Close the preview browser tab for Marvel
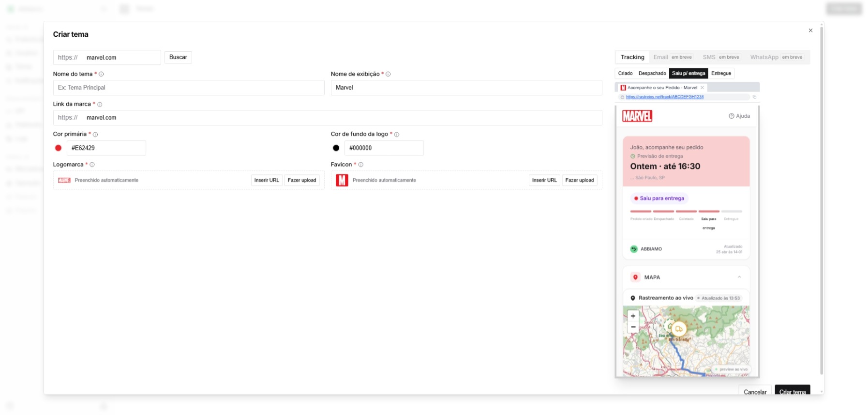Screen dimensions: 868x415 tap(702, 88)
